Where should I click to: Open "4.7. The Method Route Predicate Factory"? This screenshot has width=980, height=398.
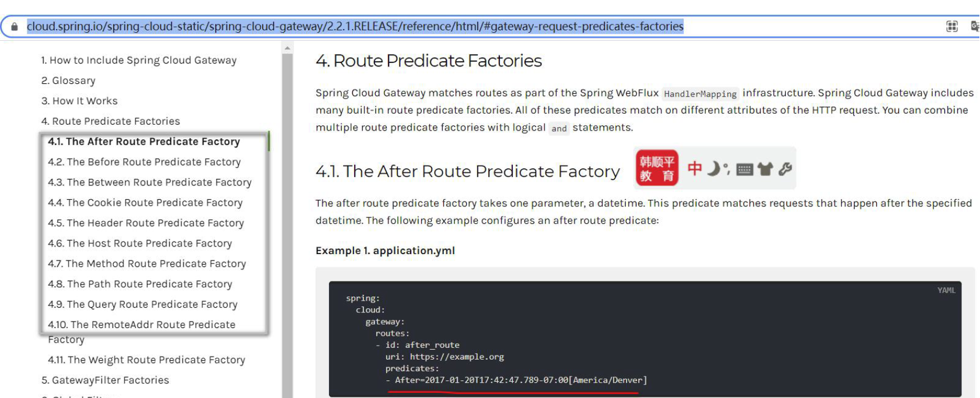tap(147, 264)
